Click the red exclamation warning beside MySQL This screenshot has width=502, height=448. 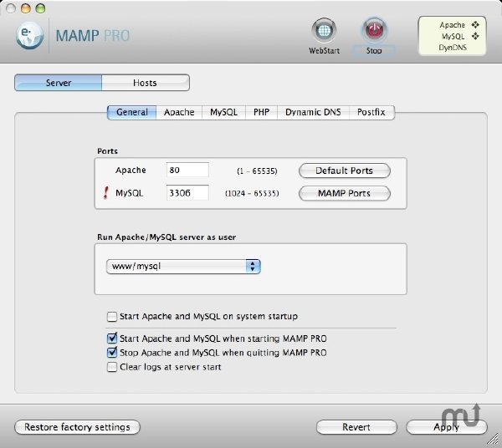[x=106, y=193]
